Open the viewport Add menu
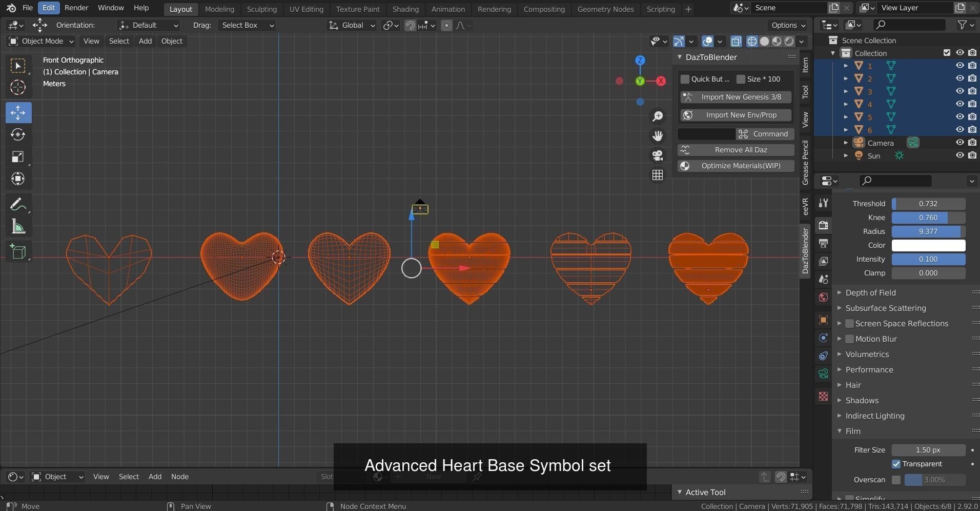This screenshot has width=980, height=511. coord(145,41)
